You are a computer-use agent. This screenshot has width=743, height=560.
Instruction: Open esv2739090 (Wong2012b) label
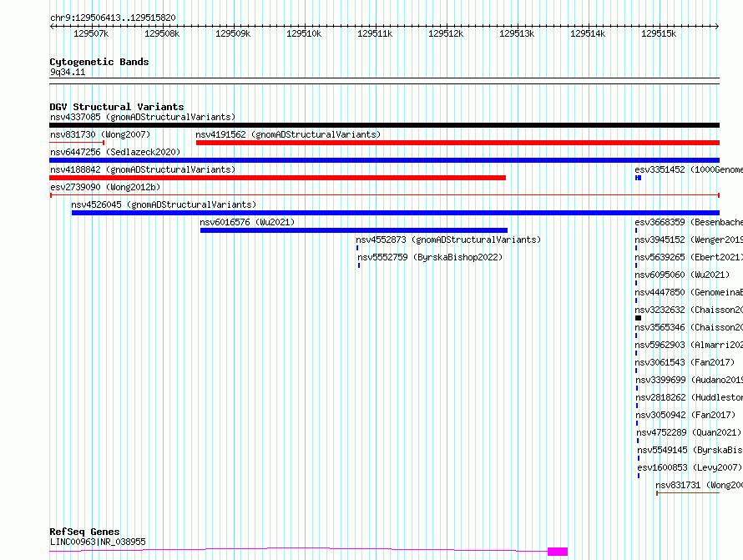click(x=105, y=187)
